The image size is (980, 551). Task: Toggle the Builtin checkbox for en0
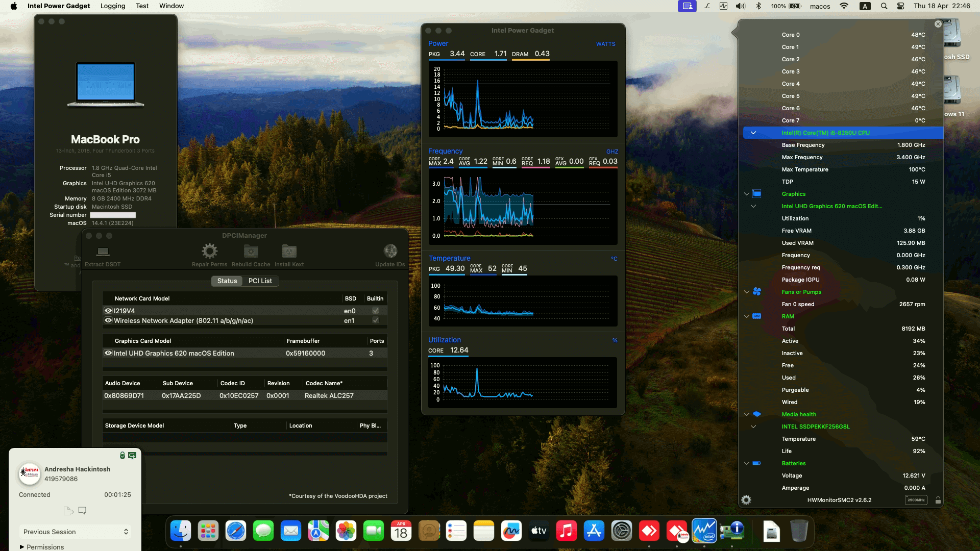pyautogui.click(x=375, y=310)
